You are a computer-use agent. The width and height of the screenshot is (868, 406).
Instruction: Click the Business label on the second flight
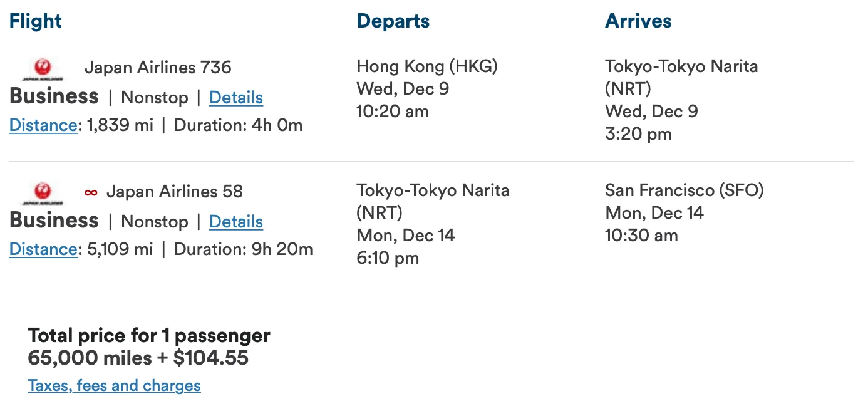[54, 221]
